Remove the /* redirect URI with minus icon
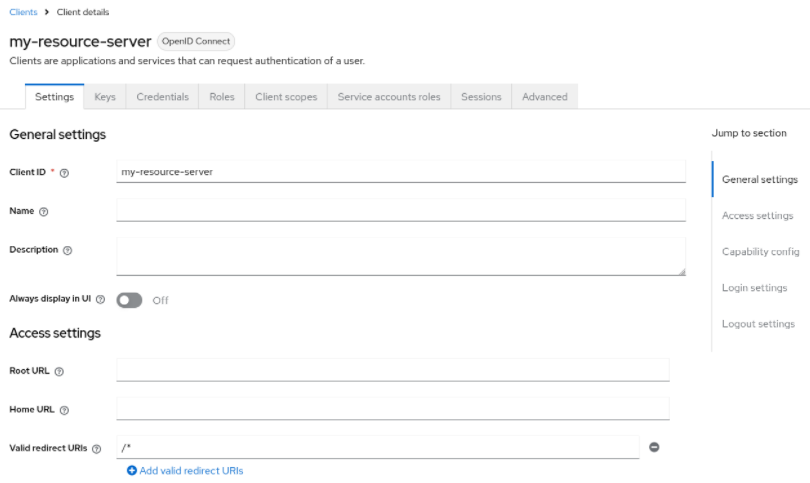The image size is (810, 483). tap(654, 447)
